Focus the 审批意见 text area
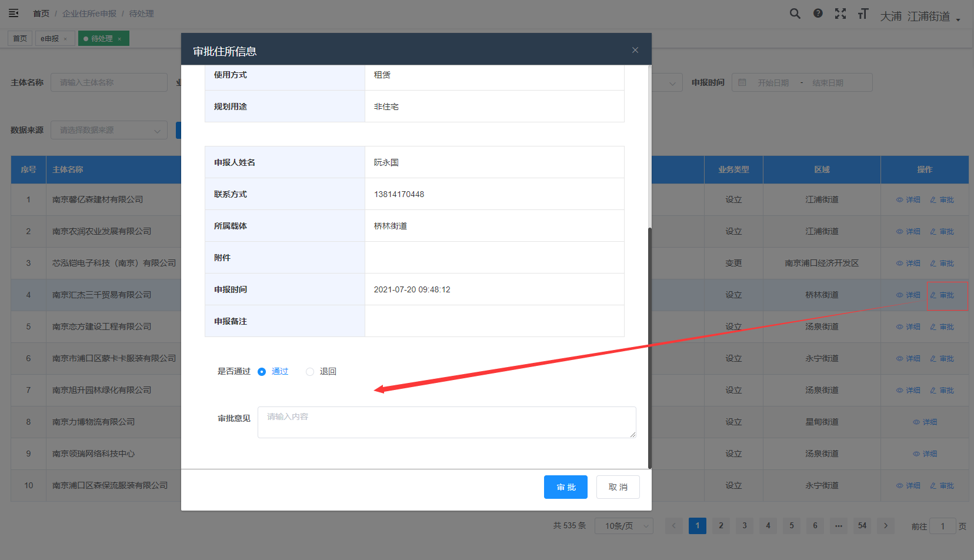The width and height of the screenshot is (974, 560). pyautogui.click(x=447, y=422)
